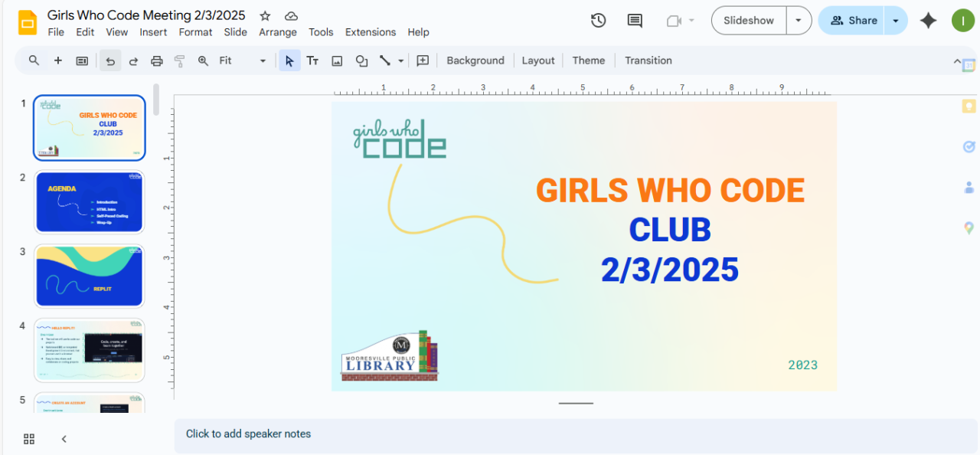The image size is (980, 455).
Task: Choose the Select cursor tool
Action: [x=289, y=61]
